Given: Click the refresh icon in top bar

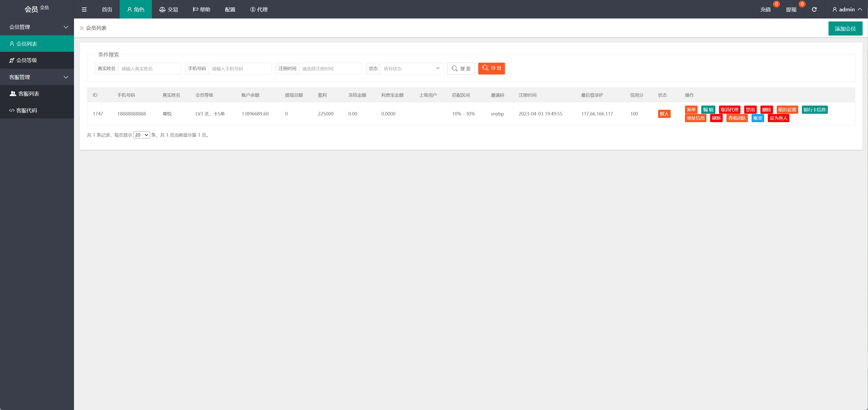Looking at the screenshot, I should pyautogui.click(x=814, y=9).
